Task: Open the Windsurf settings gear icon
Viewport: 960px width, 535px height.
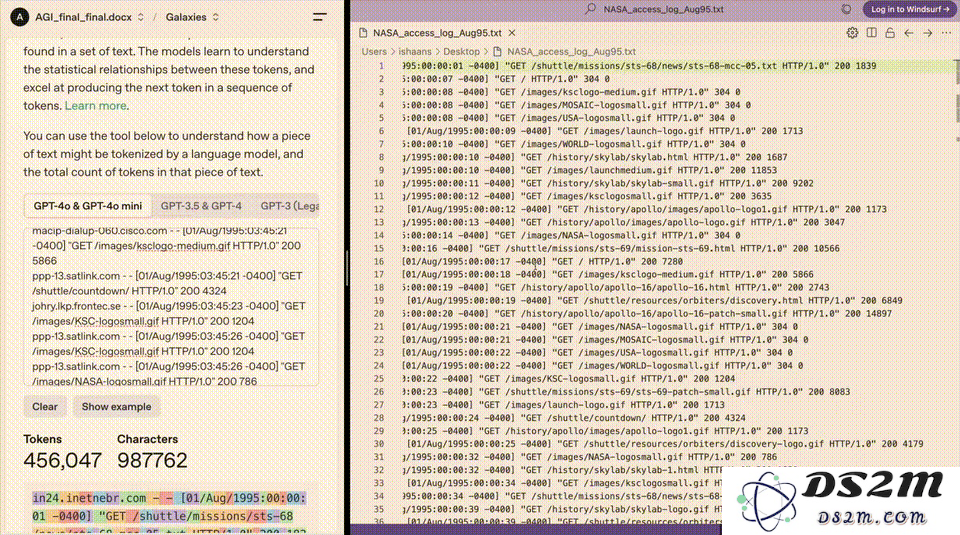Action: [x=852, y=33]
